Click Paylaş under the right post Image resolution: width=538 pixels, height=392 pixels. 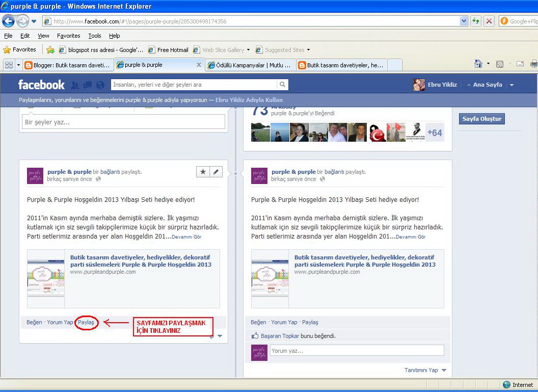point(310,322)
